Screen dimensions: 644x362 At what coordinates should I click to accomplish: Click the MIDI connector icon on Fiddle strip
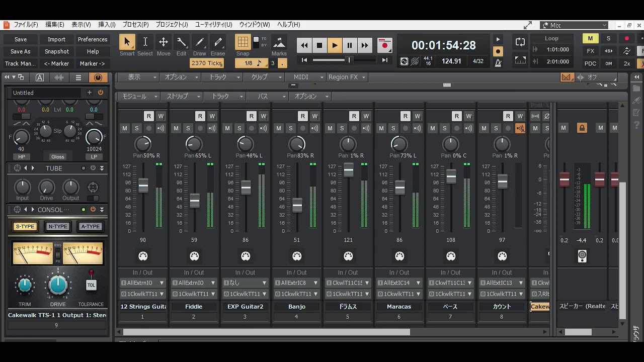coord(194,256)
